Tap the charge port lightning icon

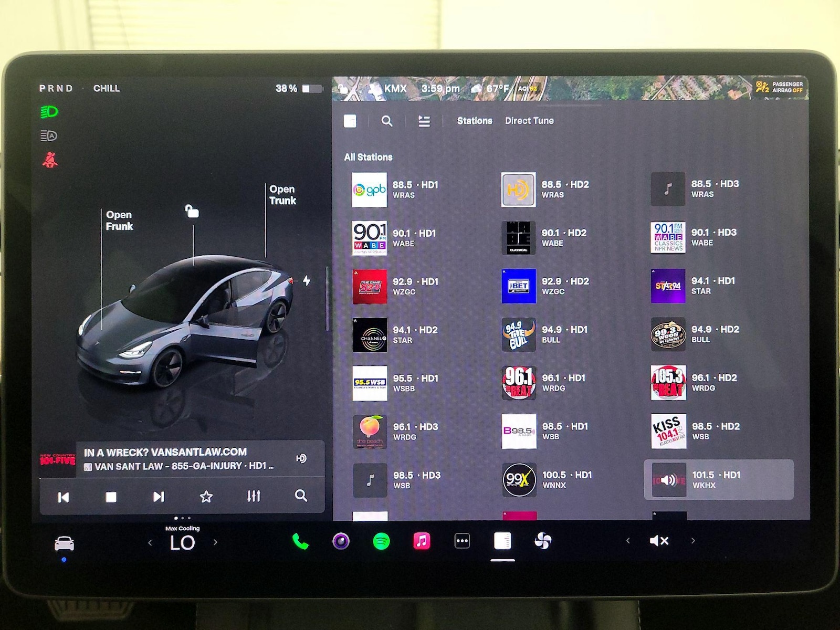[x=307, y=281]
